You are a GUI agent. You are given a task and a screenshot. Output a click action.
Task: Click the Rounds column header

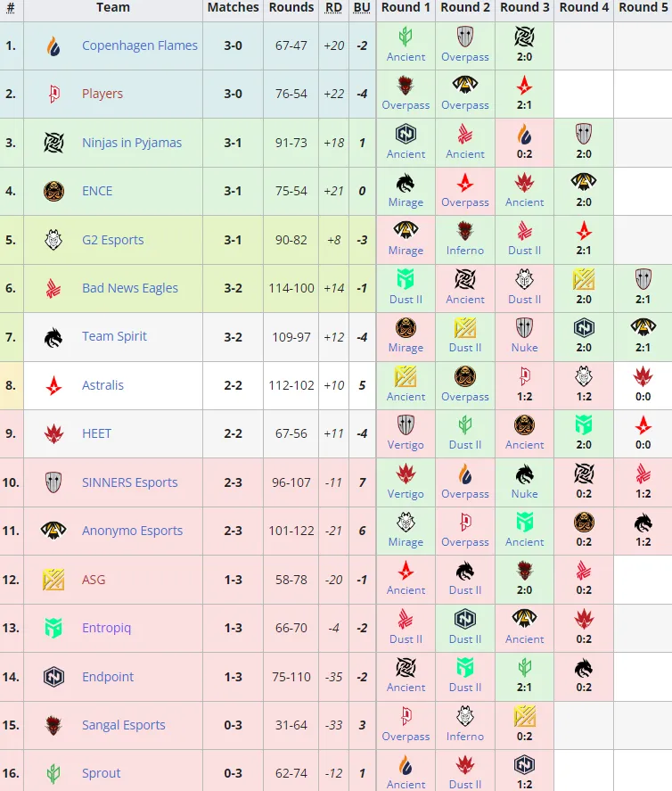click(x=291, y=7)
